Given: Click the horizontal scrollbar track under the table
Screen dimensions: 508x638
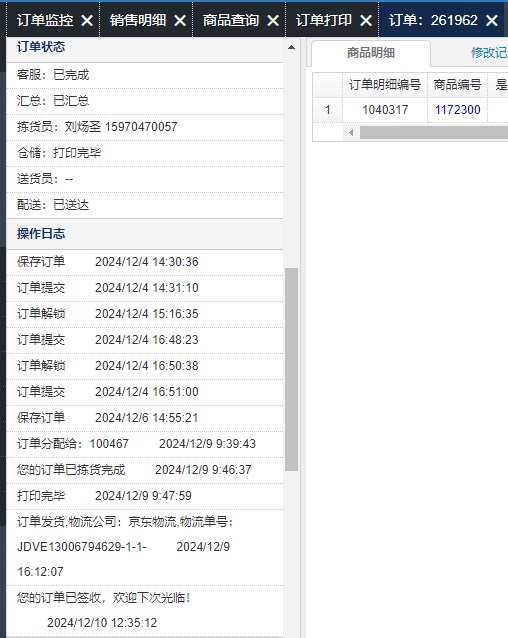Looking at the screenshot, I should 434,132.
